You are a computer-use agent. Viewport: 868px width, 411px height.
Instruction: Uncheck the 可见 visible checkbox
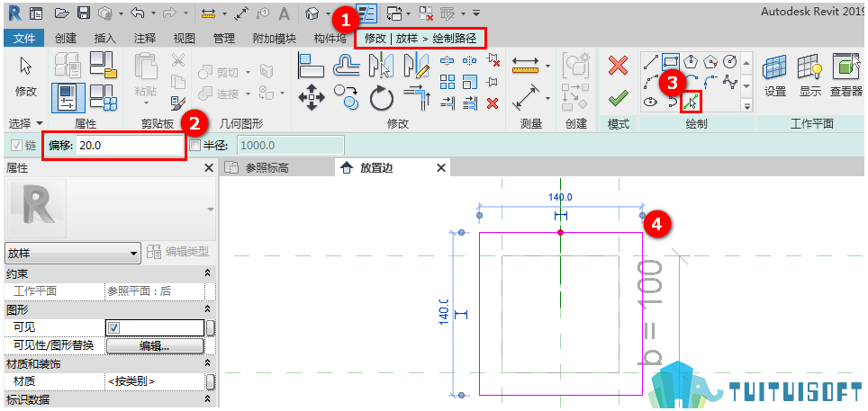click(x=114, y=328)
